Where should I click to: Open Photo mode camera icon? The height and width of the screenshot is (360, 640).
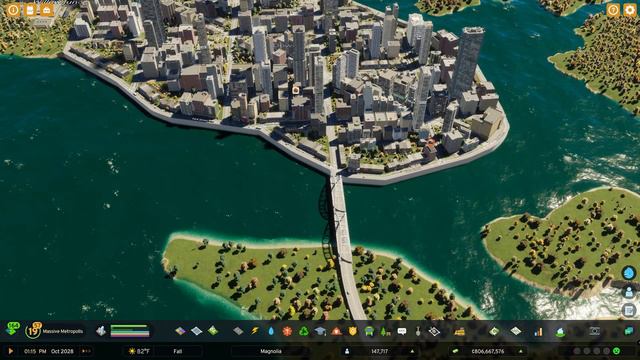click(x=595, y=331)
